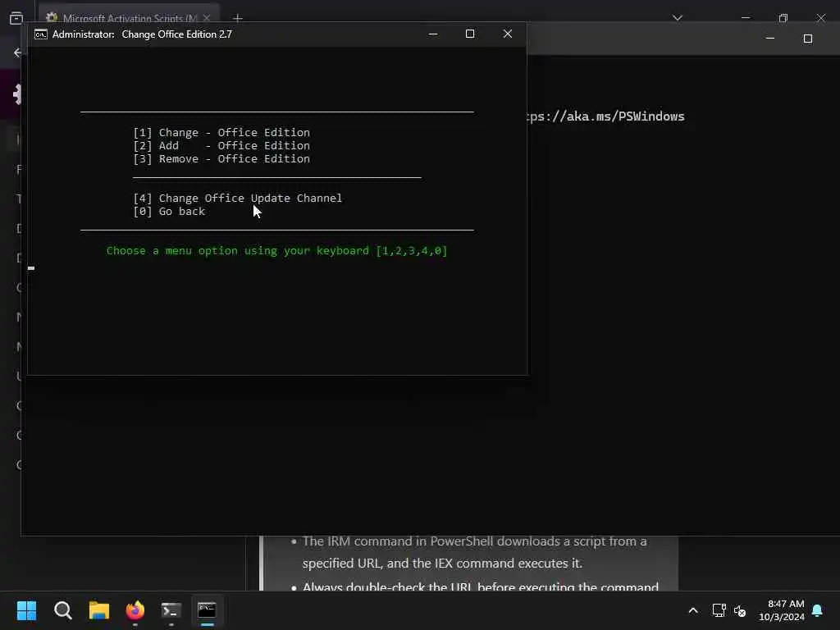The height and width of the screenshot is (630, 840).
Task: Maximize the PowerShell window behind
Action: [808, 39]
